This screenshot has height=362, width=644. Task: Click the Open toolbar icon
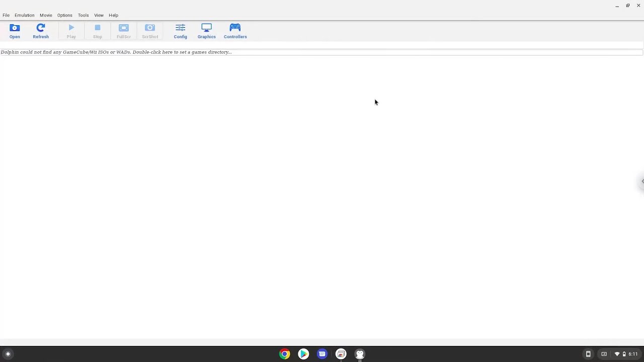15,31
